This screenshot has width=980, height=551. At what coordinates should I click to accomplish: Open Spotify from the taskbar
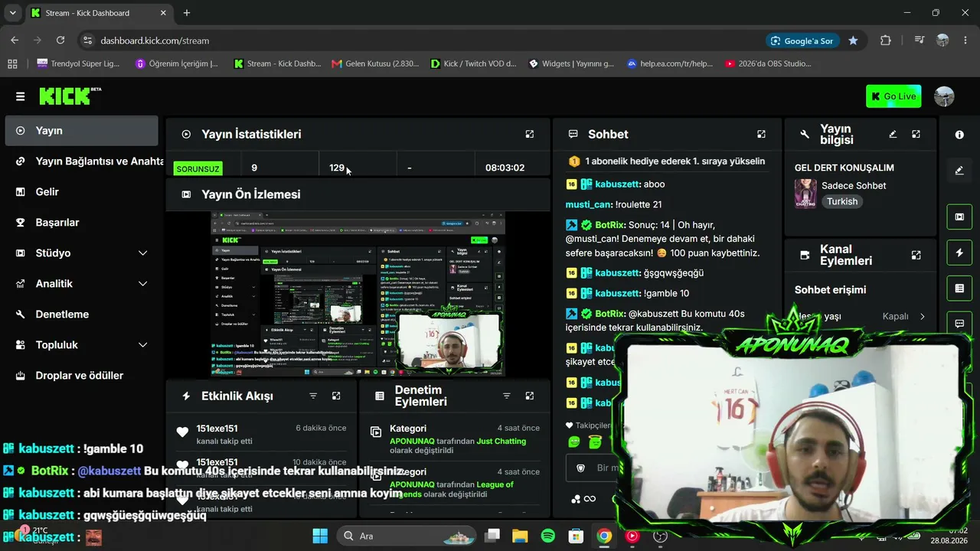point(548,536)
